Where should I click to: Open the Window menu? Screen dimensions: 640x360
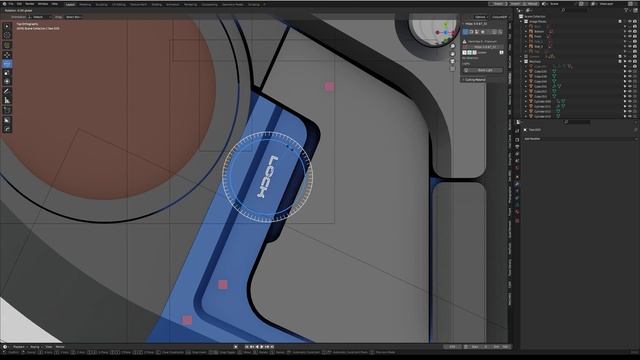[x=43, y=4]
